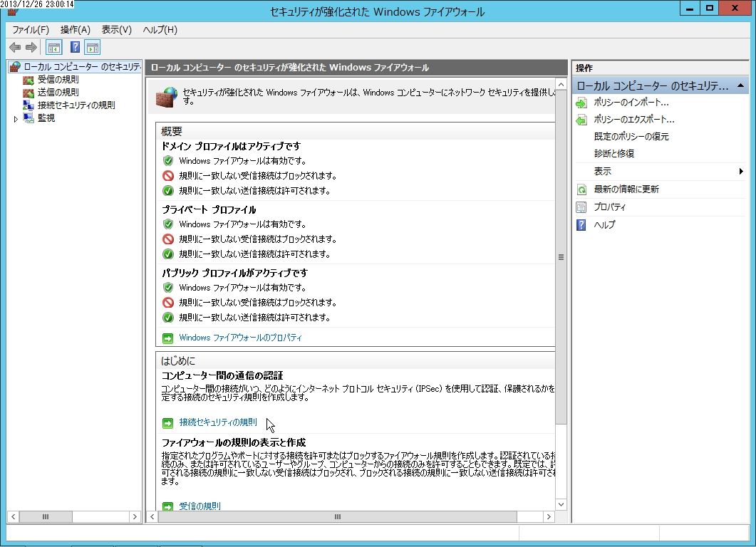Select 既定のポリシーの復元 action

point(631,137)
